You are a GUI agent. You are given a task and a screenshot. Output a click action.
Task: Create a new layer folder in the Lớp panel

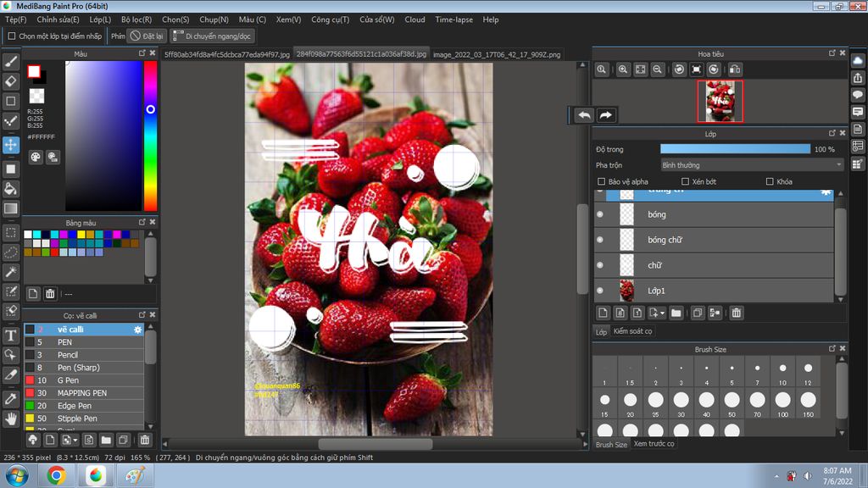click(x=676, y=313)
